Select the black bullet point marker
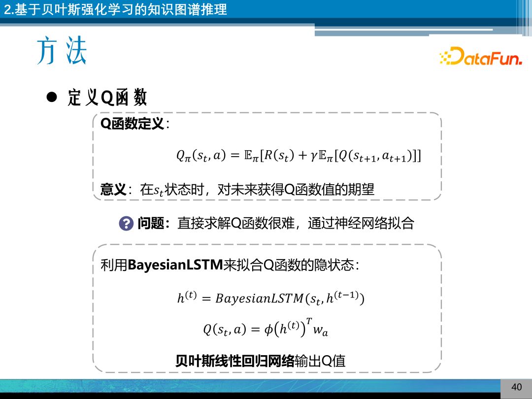532x399 pixels. point(52,97)
